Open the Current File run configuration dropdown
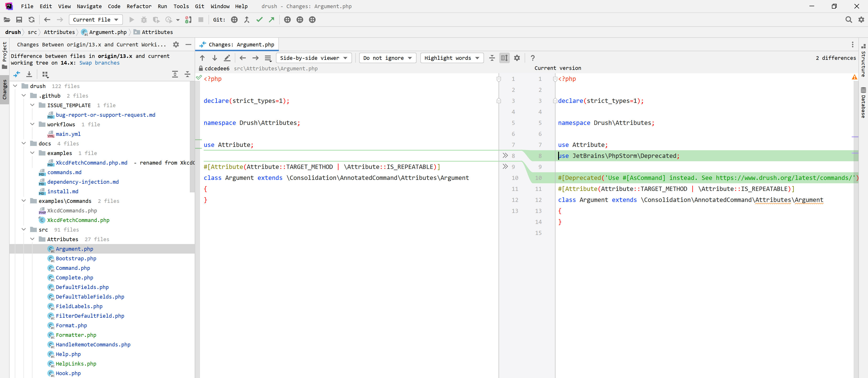This screenshot has width=868, height=378. tap(96, 20)
